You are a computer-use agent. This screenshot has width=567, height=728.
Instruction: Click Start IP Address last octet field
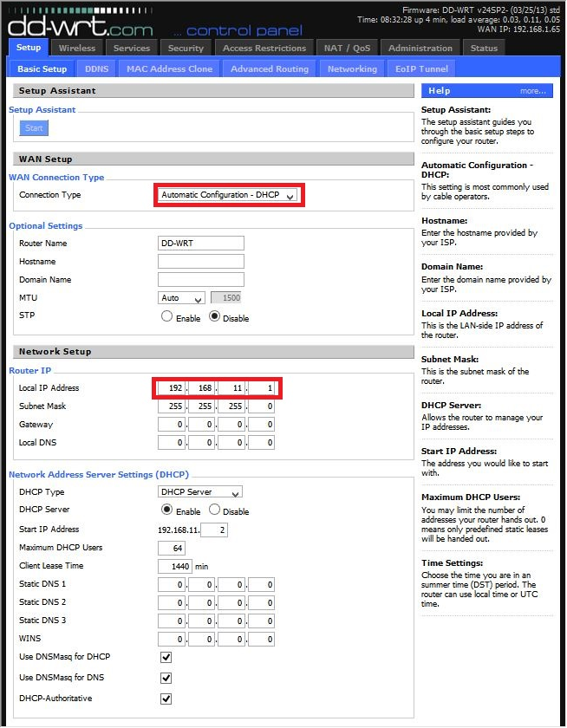click(x=214, y=530)
